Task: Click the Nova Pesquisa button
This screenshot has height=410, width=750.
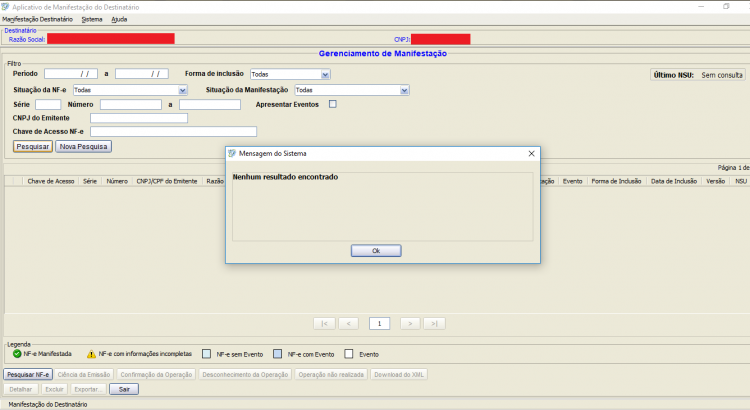Action: pyautogui.click(x=83, y=146)
